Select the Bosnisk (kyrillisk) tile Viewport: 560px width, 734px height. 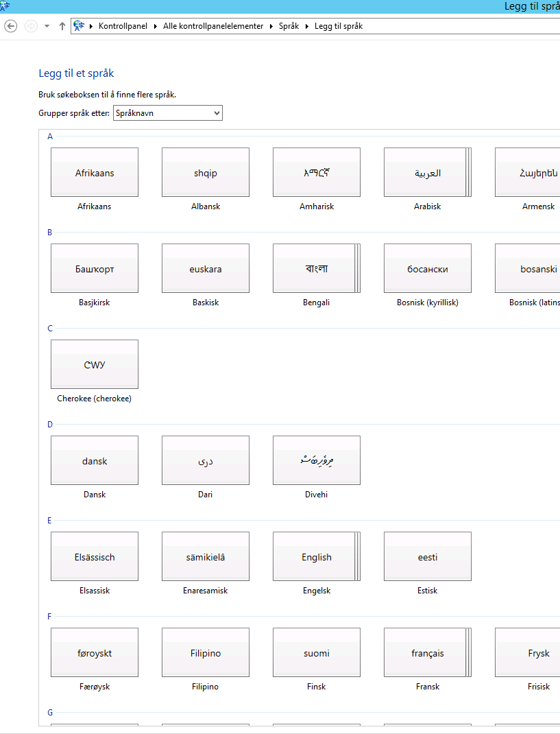[428, 268]
